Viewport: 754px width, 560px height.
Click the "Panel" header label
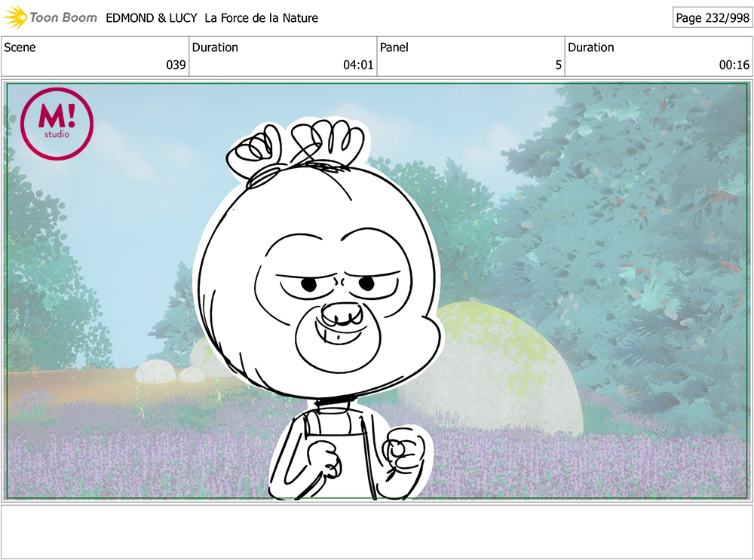(x=394, y=47)
